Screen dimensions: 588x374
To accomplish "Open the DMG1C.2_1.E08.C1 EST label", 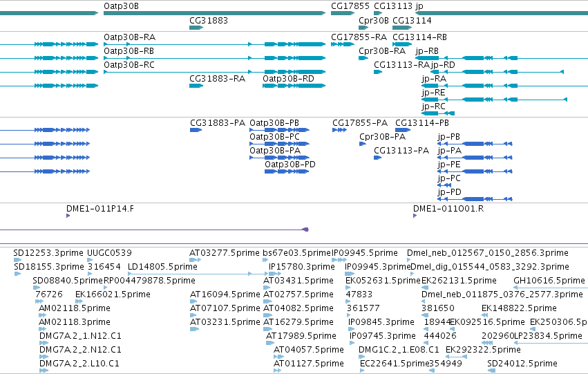I will (399, 350).
